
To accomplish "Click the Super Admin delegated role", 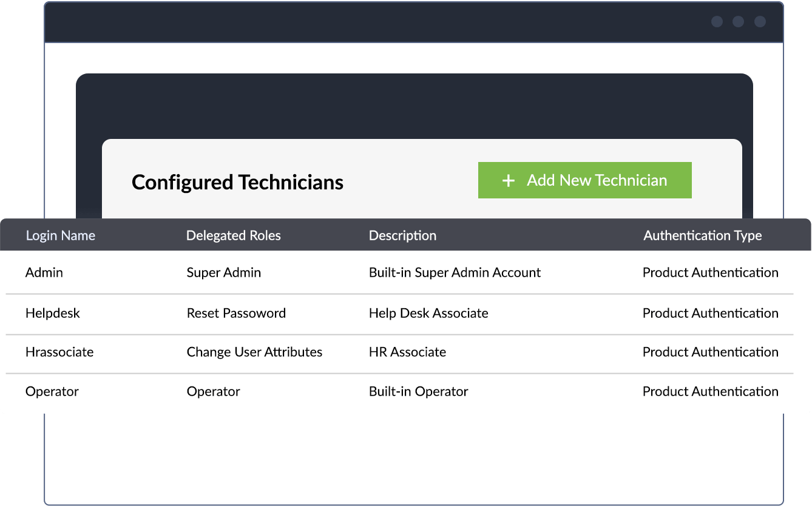I will point(224,272).
